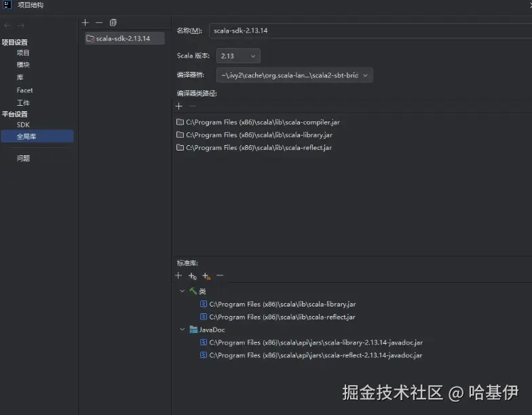The width and height of the screenshot is (532, 415).
Task: Add excluded root plus-folder icon
Action: [206, 276]
